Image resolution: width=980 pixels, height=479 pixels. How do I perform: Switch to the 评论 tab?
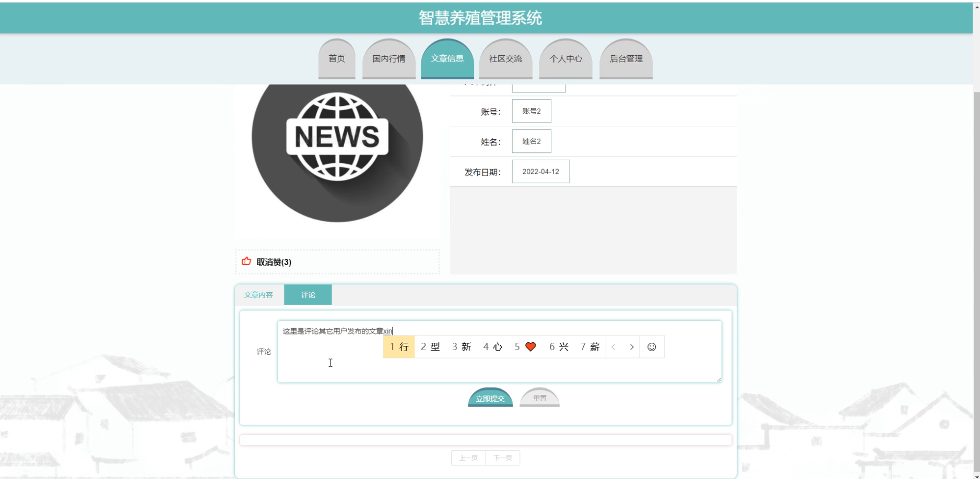(x=308, y=295)
